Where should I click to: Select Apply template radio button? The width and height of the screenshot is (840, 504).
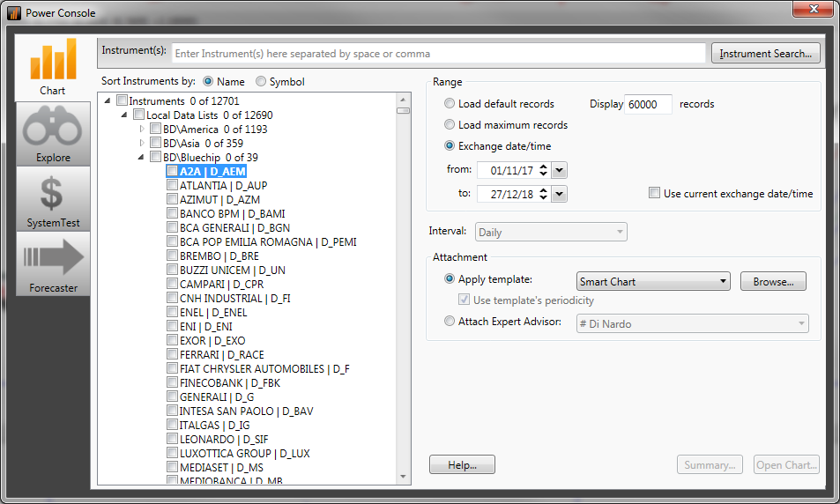click(x=450, y=278)
